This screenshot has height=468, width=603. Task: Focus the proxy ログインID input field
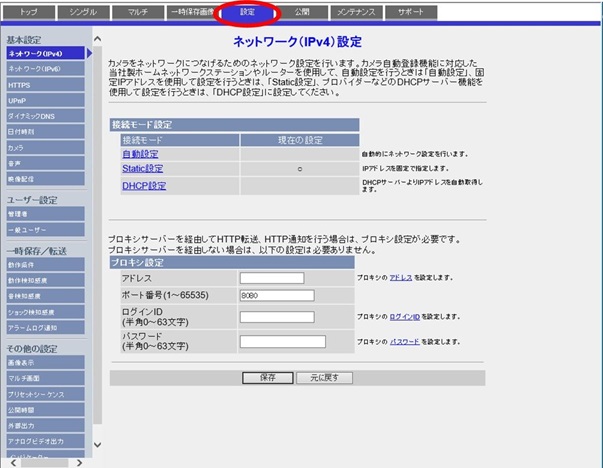tap(277, 317)
